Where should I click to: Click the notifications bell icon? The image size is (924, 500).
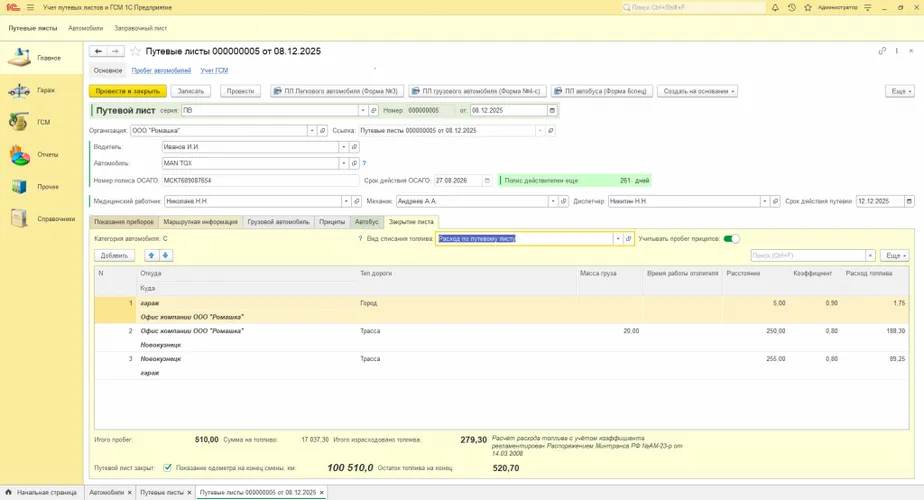coord(775,8)
